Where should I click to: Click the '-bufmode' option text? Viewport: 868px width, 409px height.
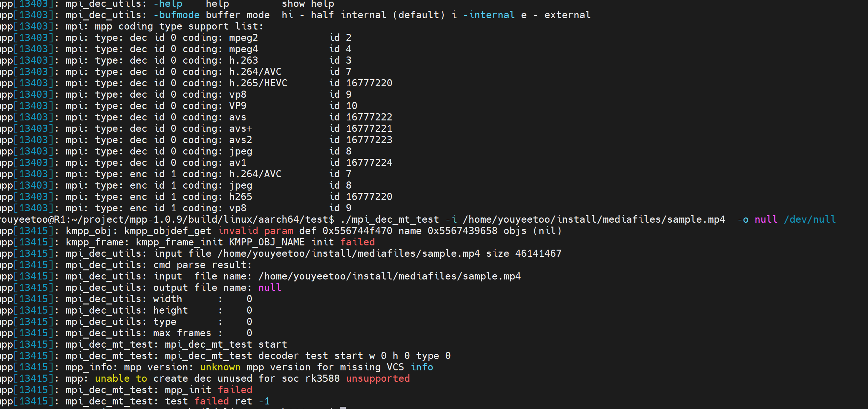[176, 15]
